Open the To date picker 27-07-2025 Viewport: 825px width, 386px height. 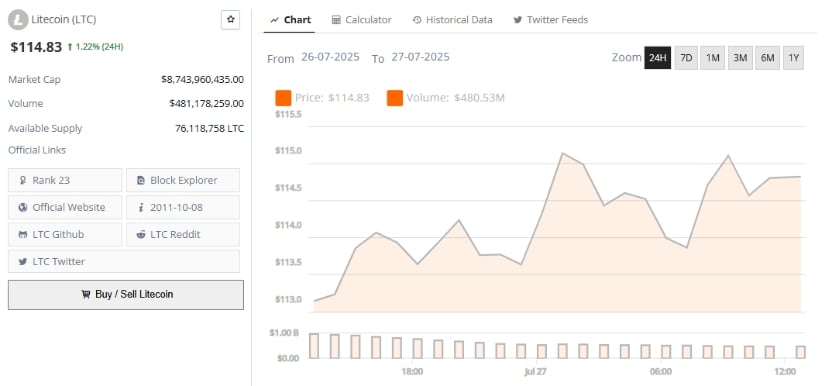tap(420, 57)
